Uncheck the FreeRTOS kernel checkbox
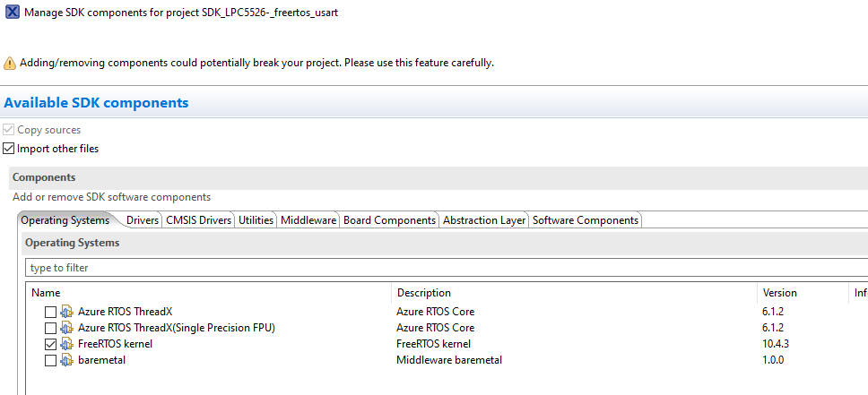Viewport: 868px width, 395px height. 50,344
